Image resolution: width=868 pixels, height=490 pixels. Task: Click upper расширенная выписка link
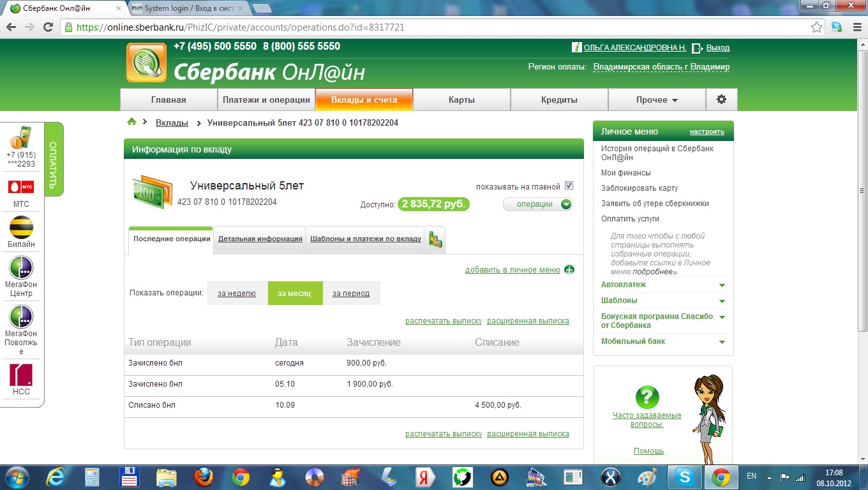click(528, 321)
